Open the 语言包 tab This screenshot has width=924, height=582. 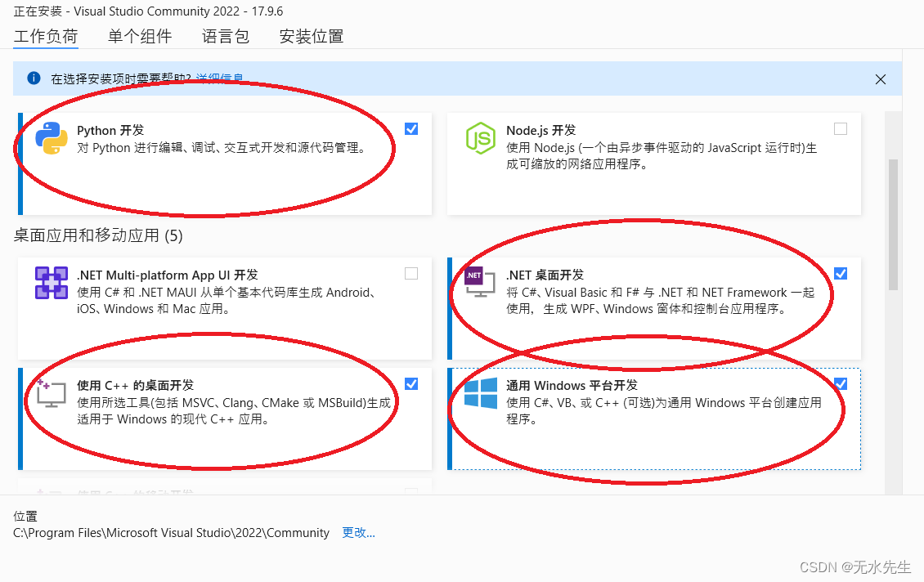(226, 37)
